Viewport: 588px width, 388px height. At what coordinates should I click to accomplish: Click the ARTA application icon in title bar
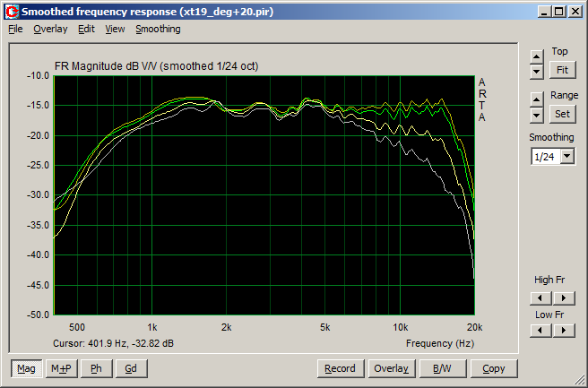point(13,12)
